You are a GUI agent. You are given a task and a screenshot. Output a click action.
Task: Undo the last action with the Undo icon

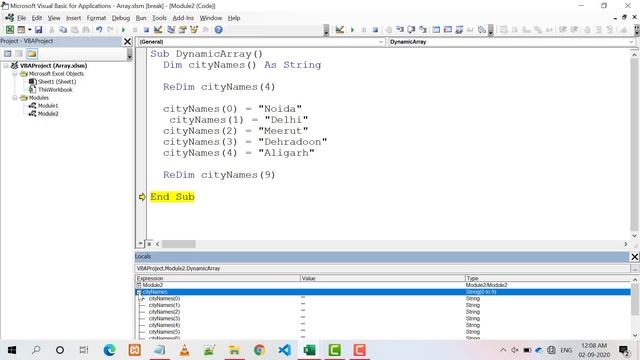pyautogui.click(x=99, y=29)
